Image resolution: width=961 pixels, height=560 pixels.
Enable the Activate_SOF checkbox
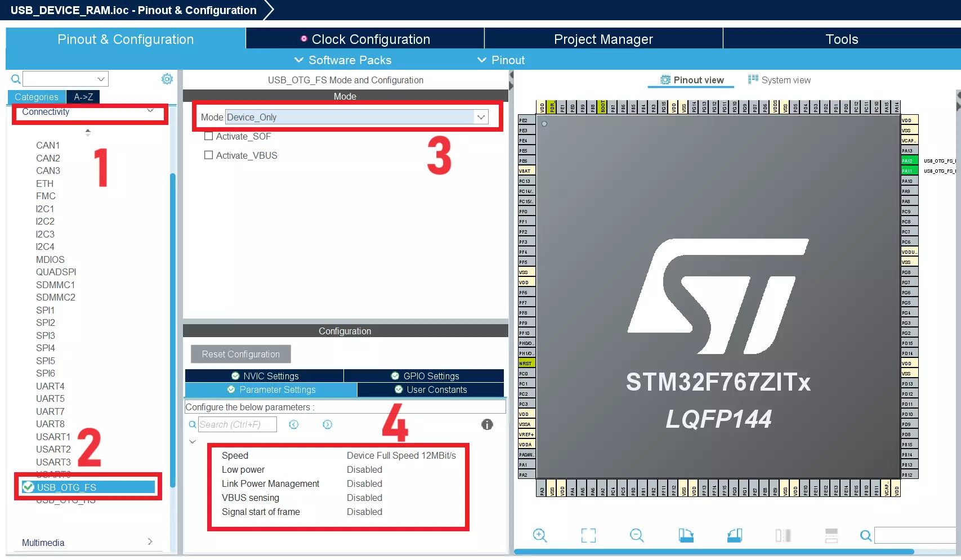tap(208, 136)
